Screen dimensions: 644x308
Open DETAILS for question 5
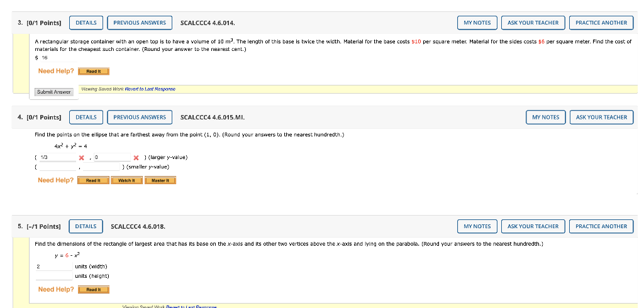tap(86, 226)
